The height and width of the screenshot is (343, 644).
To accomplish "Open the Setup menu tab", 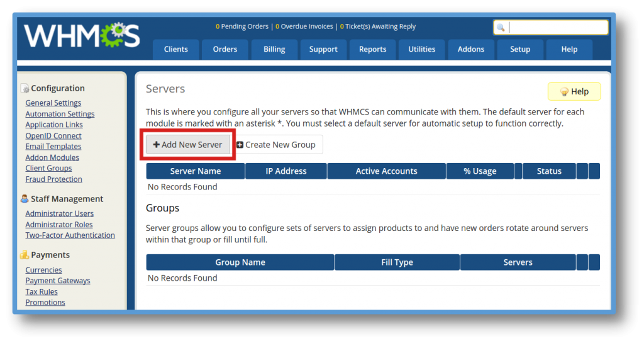I will pyautogui.click(x=519, y=49).
